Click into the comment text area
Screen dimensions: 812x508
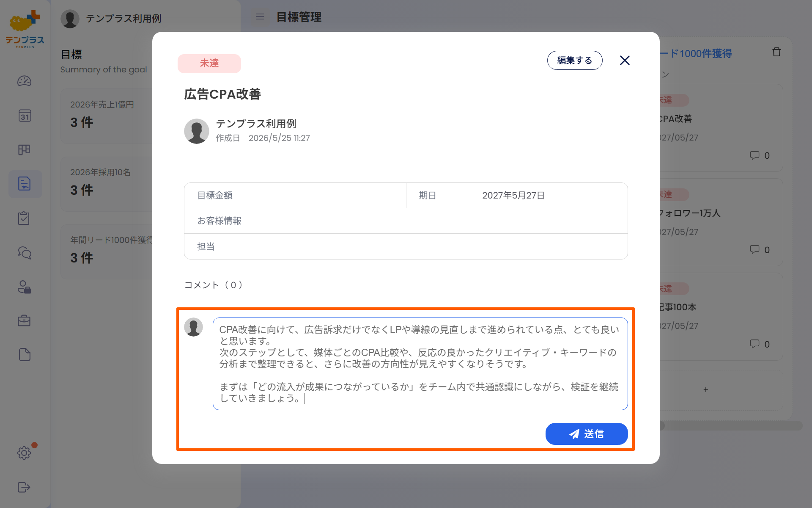tap(420, 364)
